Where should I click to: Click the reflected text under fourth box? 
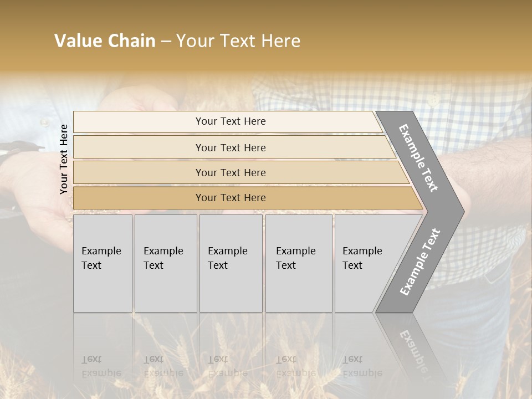click(x=295, y=366)
